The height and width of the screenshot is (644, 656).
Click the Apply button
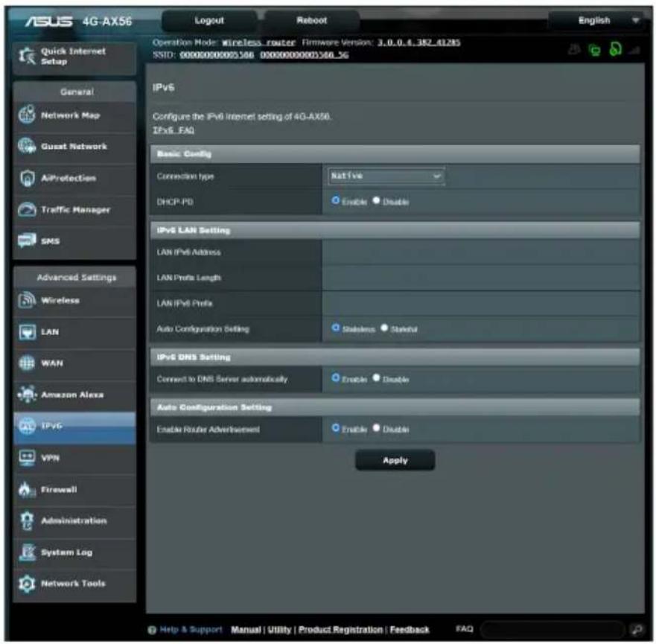395,460
